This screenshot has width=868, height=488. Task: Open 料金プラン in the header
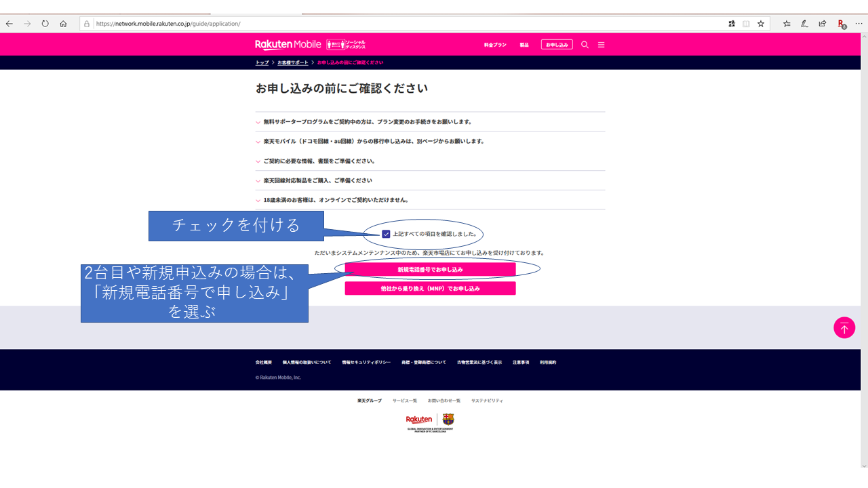495,45
